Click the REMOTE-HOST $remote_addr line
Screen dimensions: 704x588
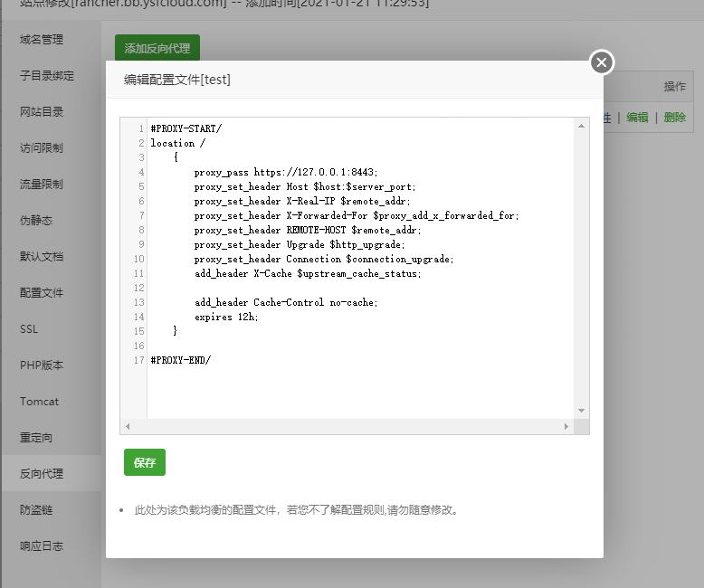coord(308,231)
